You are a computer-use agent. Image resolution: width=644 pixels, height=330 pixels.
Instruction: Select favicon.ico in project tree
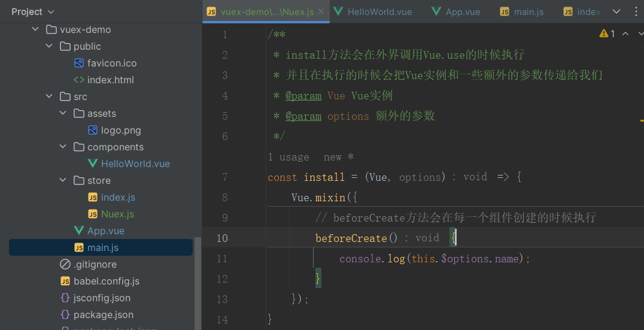(112, 63)
